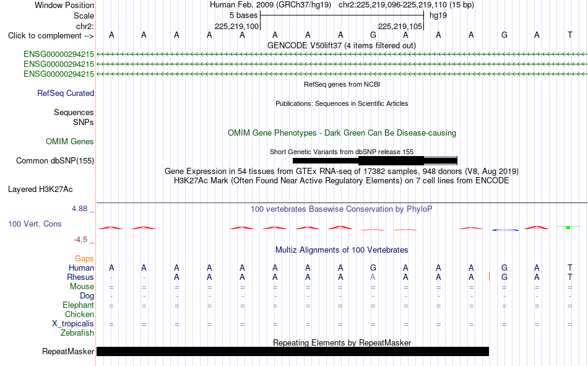
Task: Click 'Short Genetic Variants from dbSNP release 155'
Action: click(x=342, y=152)
